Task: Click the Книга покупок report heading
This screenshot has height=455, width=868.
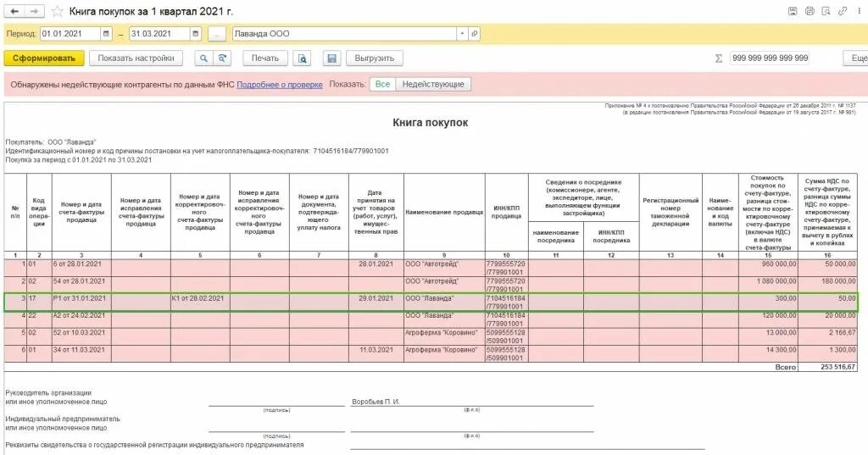Action: pos(430,123)
